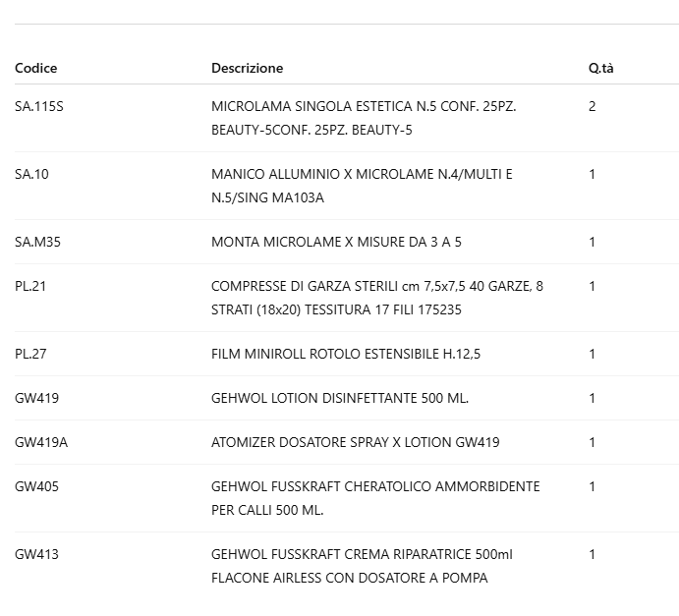
Task: Select product code SA.10
Action: (x=31, y=174)
